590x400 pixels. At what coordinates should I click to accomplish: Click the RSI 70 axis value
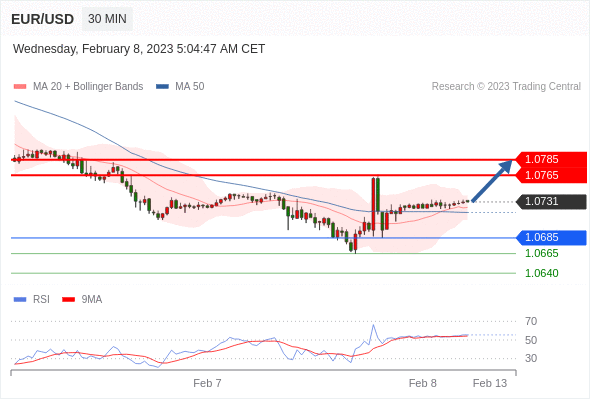pos(531,321)
